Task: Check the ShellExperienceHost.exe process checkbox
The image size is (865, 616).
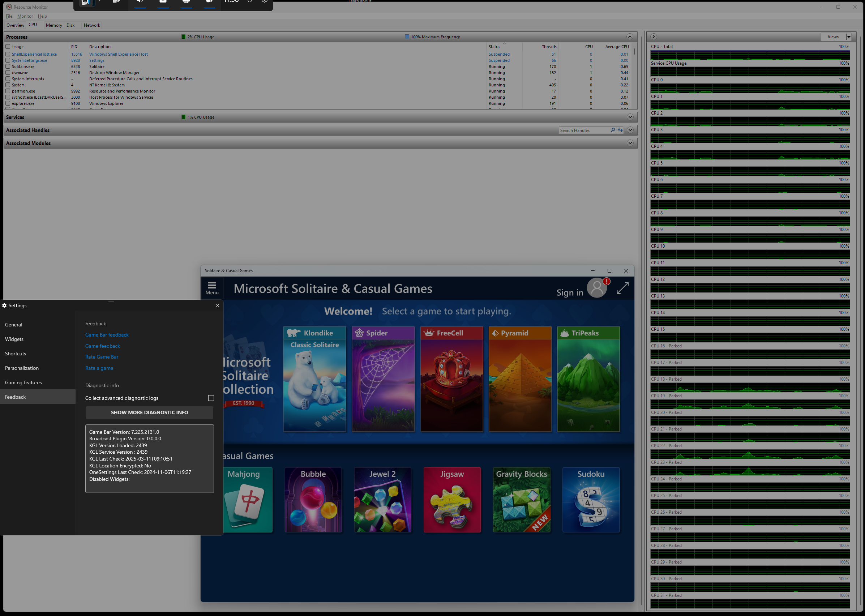Action: tap(8, 54)
